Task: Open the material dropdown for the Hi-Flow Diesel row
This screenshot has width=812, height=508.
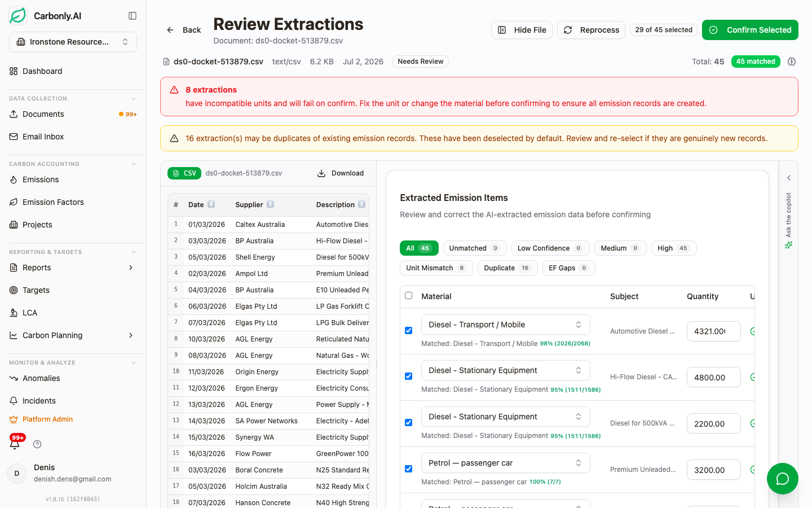Action: pos(506,370)
